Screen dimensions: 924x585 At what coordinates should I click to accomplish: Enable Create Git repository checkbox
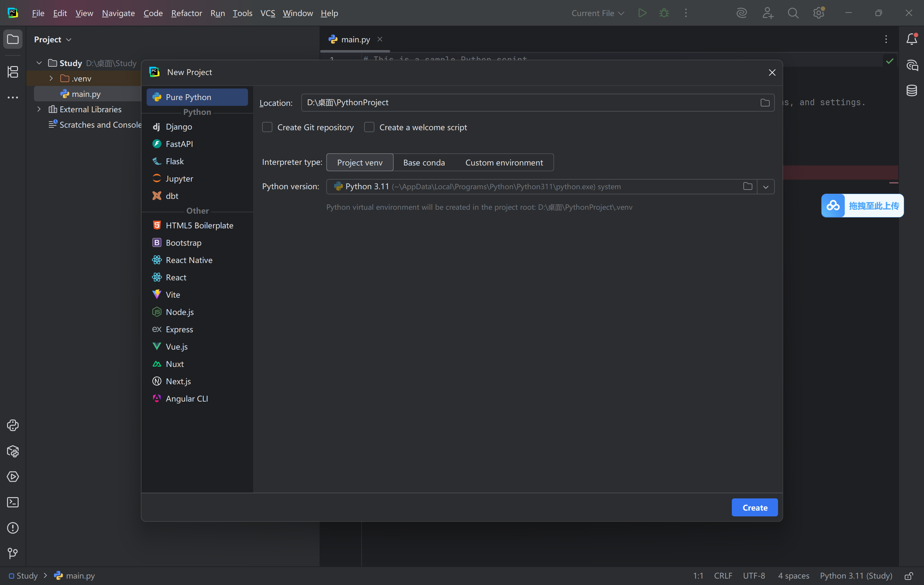(267, 127)
